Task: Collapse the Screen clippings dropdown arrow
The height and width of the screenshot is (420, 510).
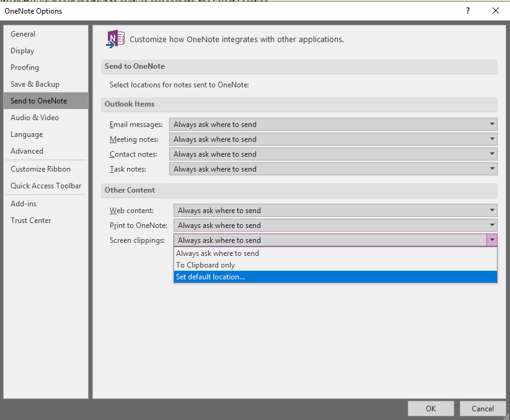Action: point(492,240)
